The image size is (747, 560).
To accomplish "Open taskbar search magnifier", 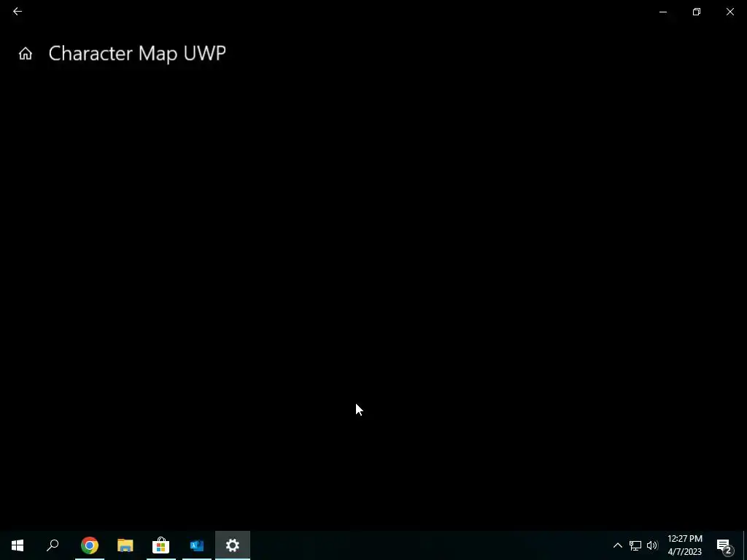I will (x=53, y=545).
